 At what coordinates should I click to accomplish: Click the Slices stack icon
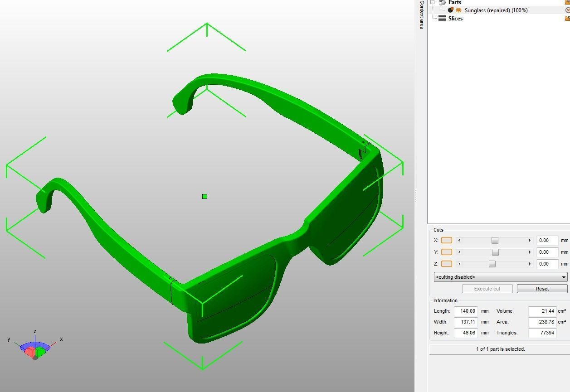point(442,18)
